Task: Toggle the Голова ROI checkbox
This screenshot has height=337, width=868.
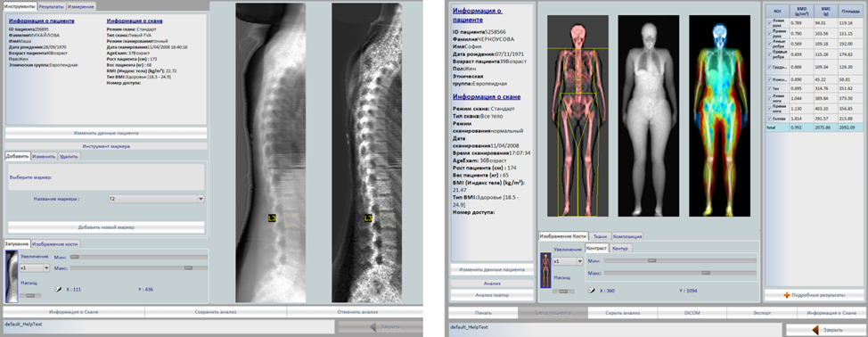Action: 768,118
